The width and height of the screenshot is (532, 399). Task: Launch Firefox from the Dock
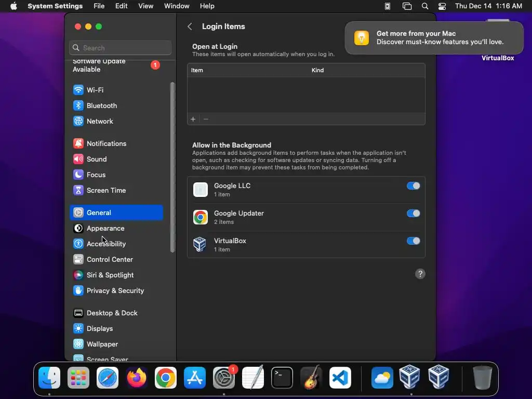pos(137,378)
